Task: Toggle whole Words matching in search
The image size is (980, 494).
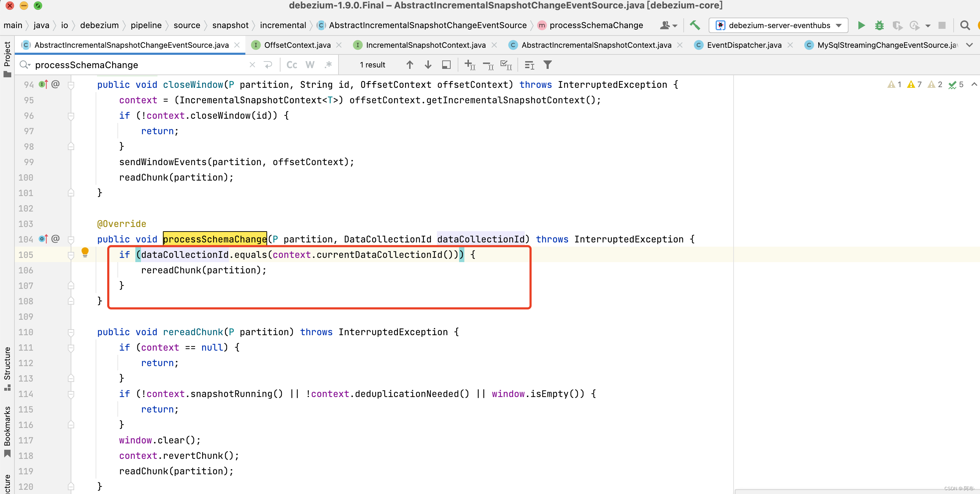Action: pos(310,65)
